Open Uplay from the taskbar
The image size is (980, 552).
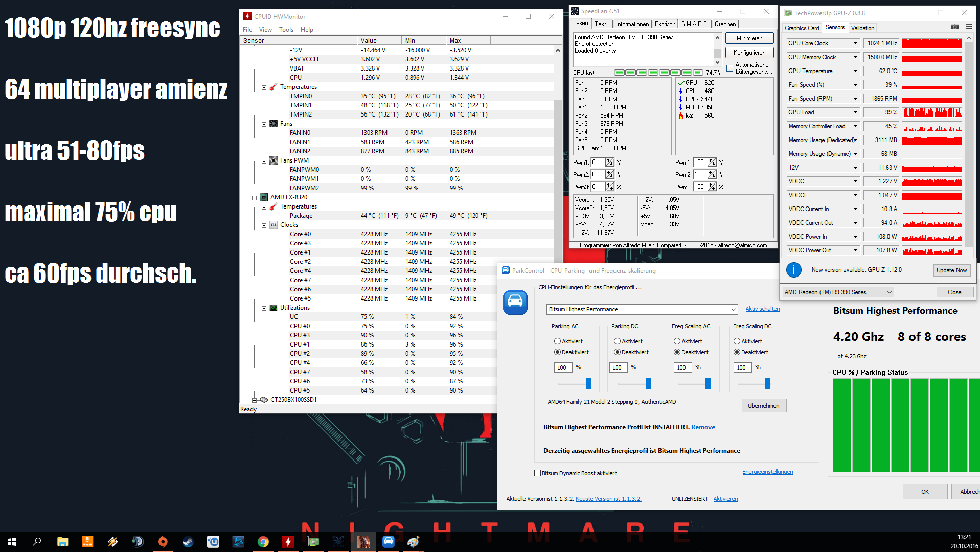[x=213, y=542]
